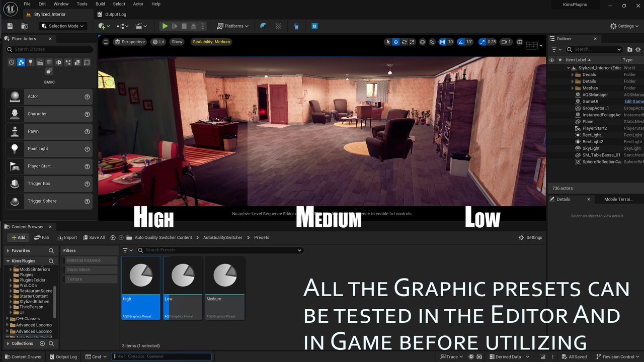
Task: Select the Volumes category in Place Actors
Action: click(x=87, y=62)
